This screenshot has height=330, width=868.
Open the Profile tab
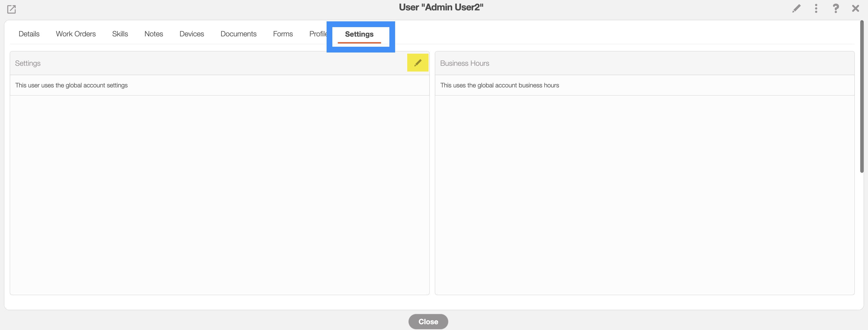(317, 34)
